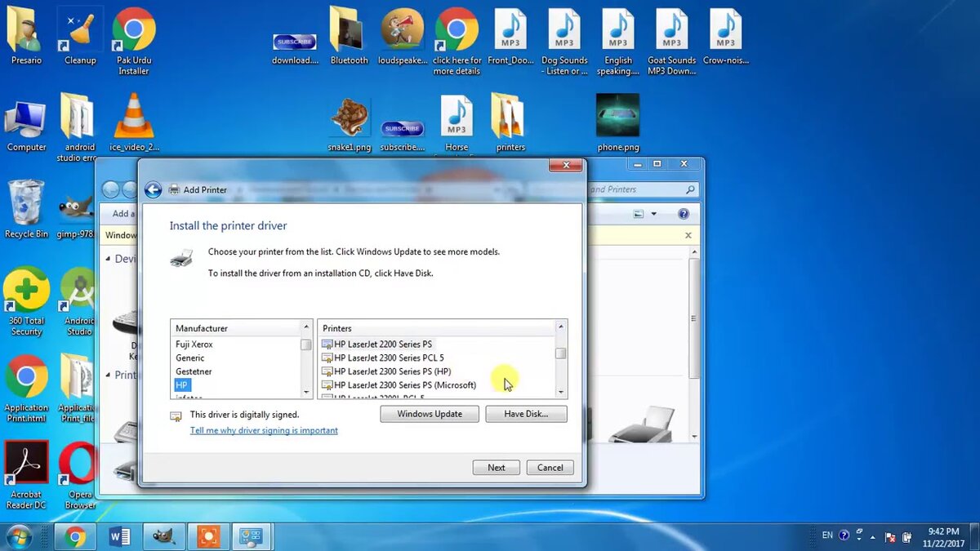Screen dimensions: 980x551
Task: Open the Front_Doo MP3 file
Action: point(510,37)
